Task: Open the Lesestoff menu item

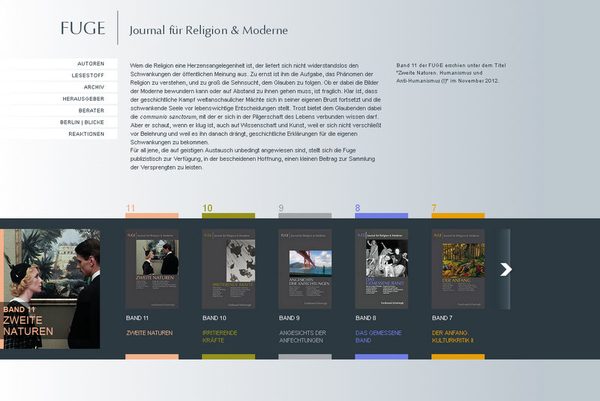Action: click(x=88, y=75)
